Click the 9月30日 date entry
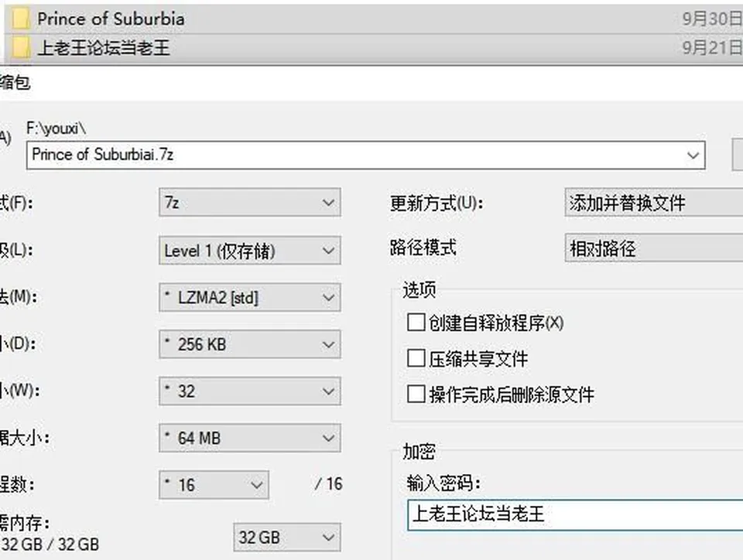Screen dimensions: 743x560 pos(712,19)
